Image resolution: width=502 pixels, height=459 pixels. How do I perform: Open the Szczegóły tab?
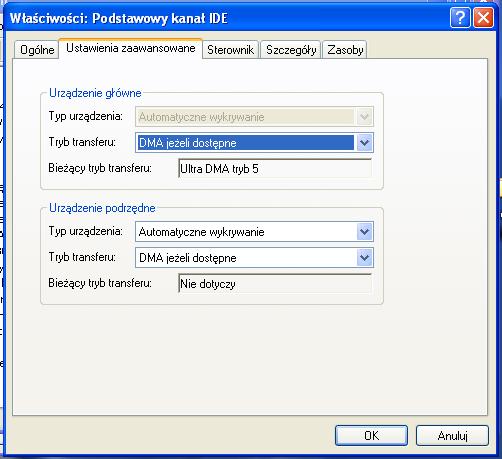click(x=291, y=50)
